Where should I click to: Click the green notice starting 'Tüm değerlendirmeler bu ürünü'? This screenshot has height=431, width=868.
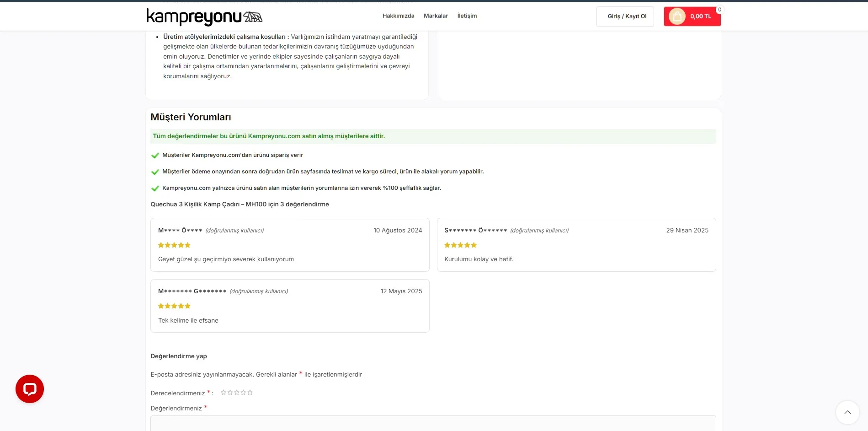click(433, 136)
